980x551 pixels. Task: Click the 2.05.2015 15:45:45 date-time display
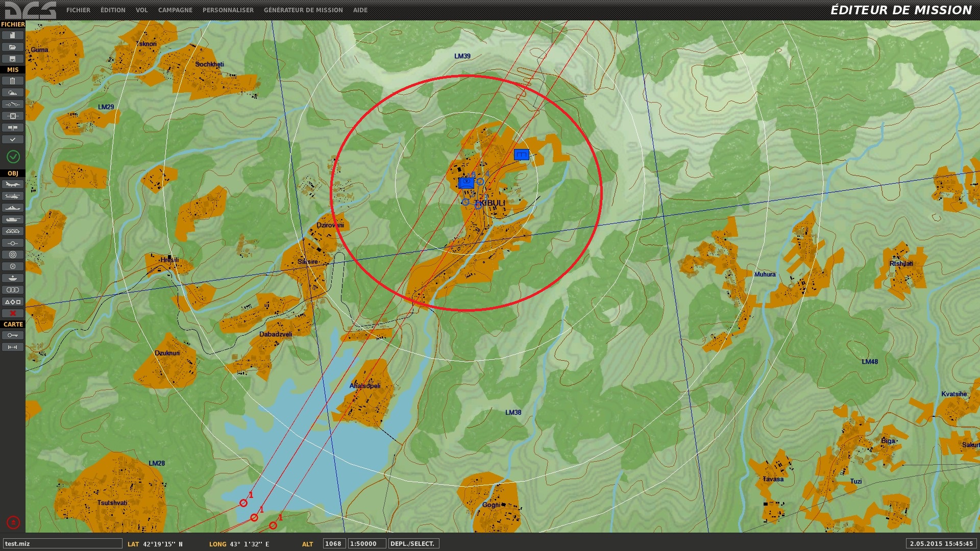point(941,544)
